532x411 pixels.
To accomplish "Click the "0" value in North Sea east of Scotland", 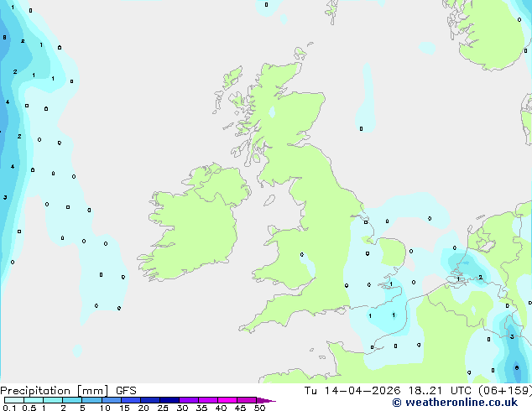I will point(361,129).
